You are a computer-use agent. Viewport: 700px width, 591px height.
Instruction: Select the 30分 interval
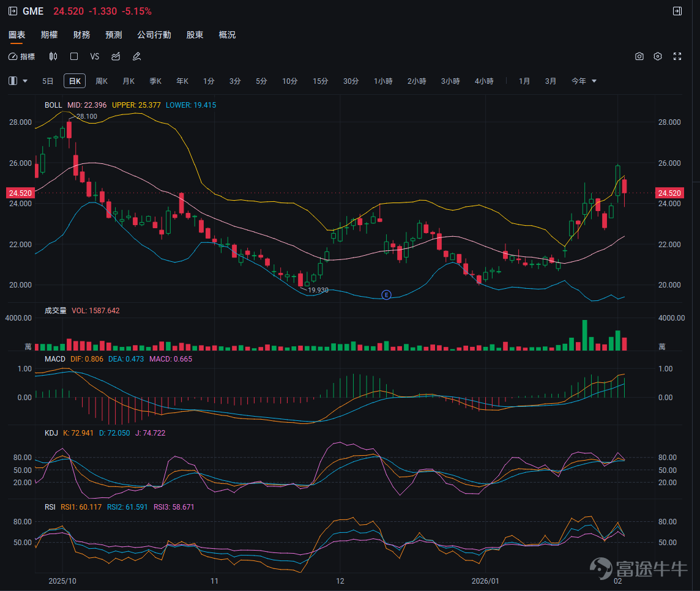351,81
